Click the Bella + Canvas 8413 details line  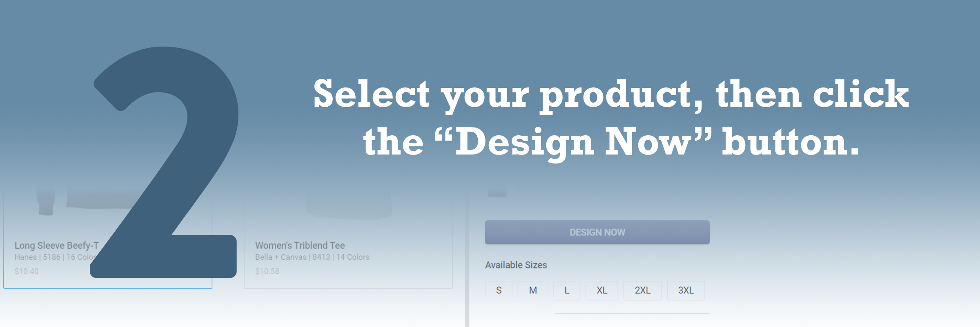(312, 257)
